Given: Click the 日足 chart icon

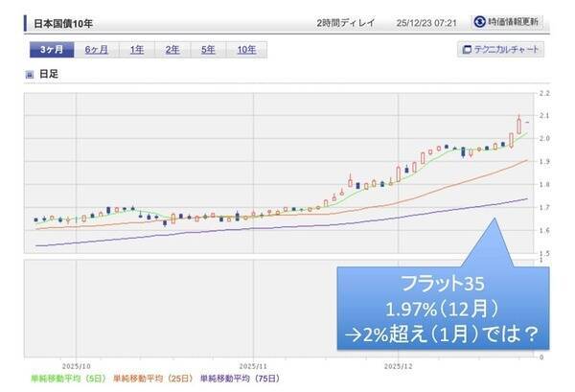Looking at the screenshot, I should (x=30, y=75).
